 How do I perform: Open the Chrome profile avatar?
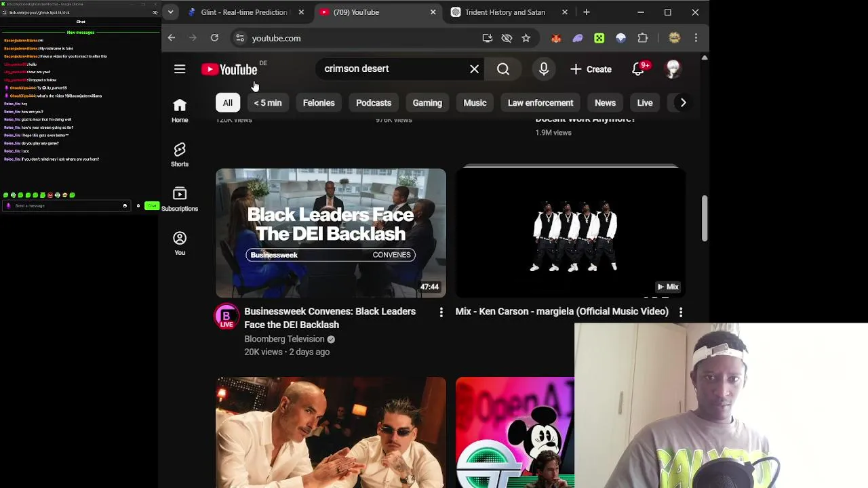pyautogui.click(x=674, y=38)
